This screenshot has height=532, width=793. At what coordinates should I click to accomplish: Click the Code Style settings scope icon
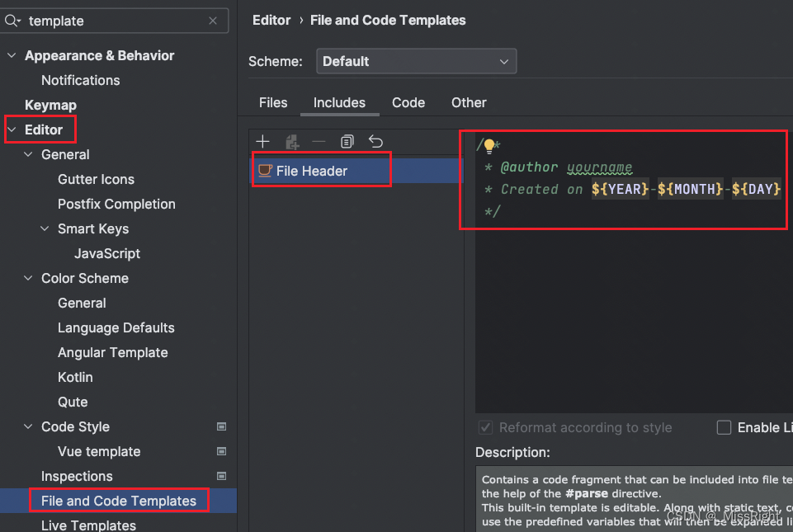point(221,426)
